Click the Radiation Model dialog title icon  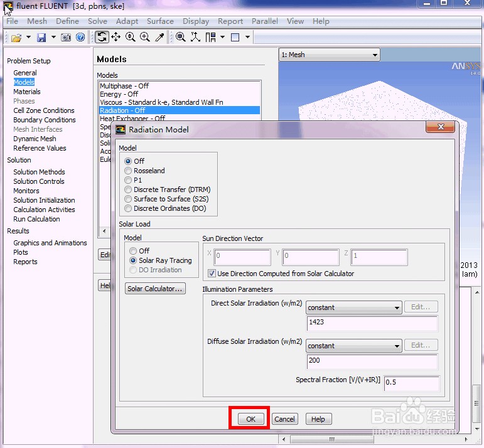(121, 130)
